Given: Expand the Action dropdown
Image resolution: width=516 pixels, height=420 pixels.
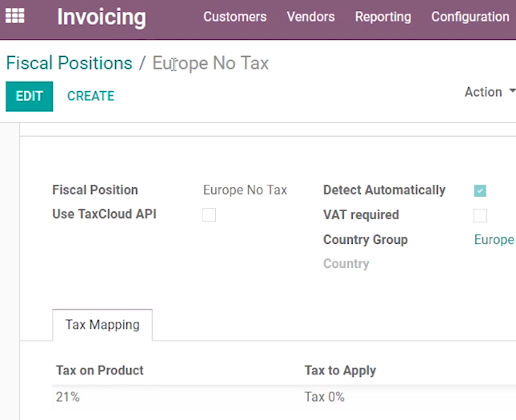Looking at the screenshot, I should [x=490, y=92].
